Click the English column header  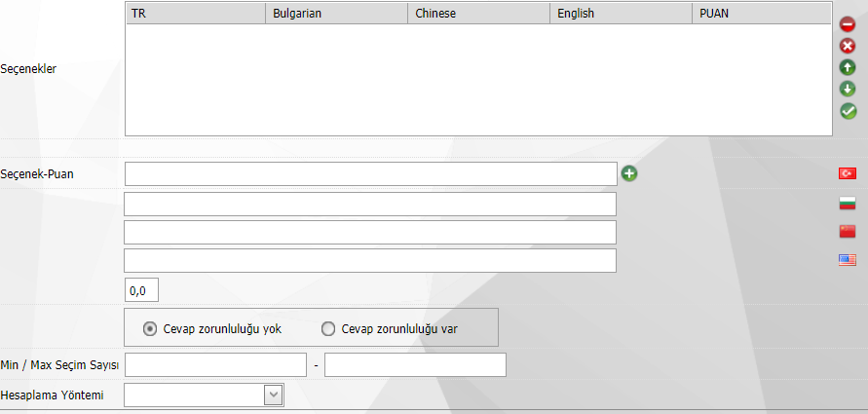(622, 14)
